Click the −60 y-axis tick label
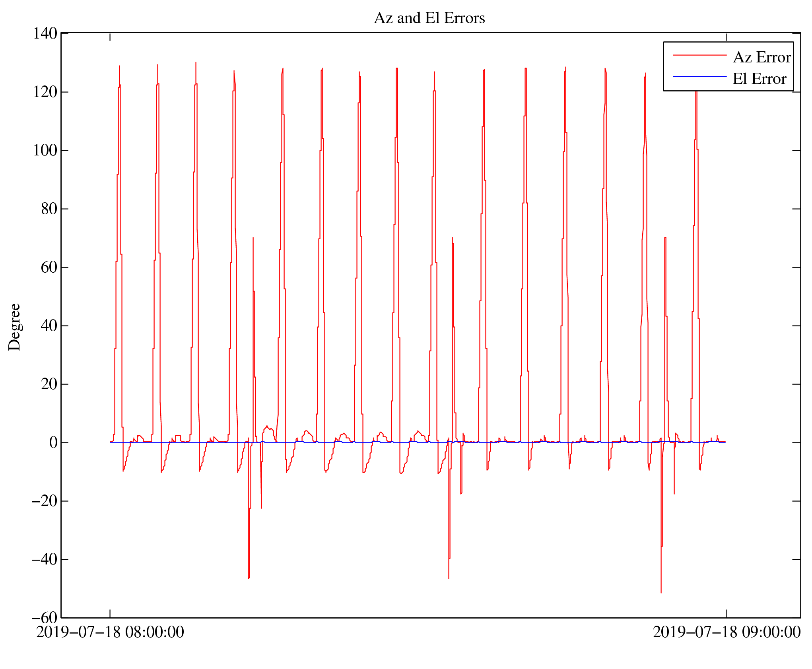 44,618
